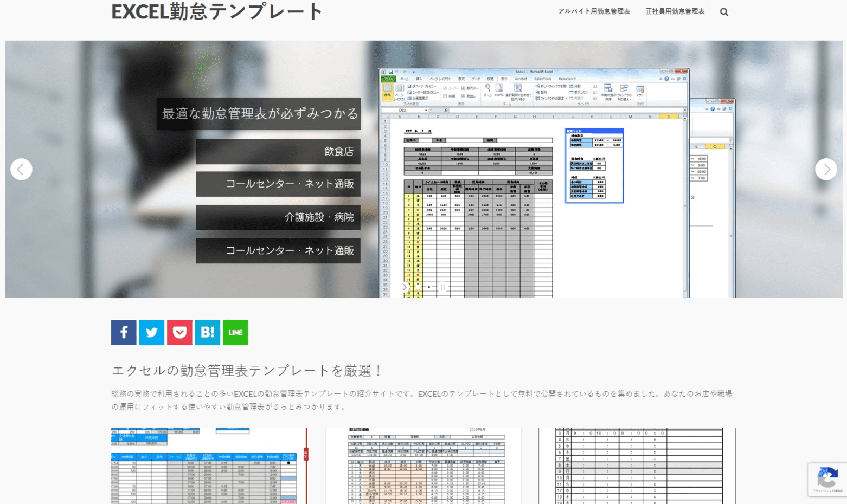Image resolution: width=847 pixels, height=504 pixels.
Task: Bookmark the page with Hatena B!
Action: [x=208, y=332]
